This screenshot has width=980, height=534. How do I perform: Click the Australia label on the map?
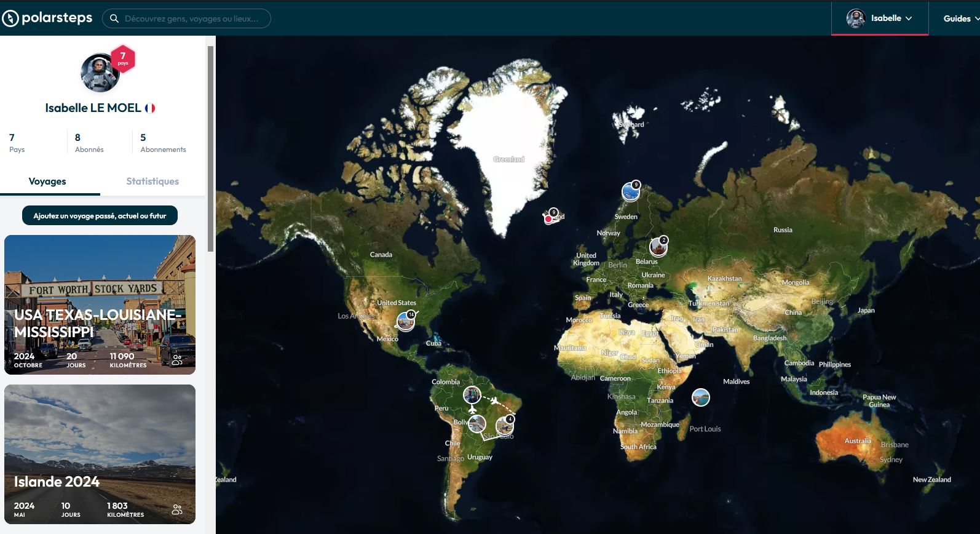click(858, 441)
